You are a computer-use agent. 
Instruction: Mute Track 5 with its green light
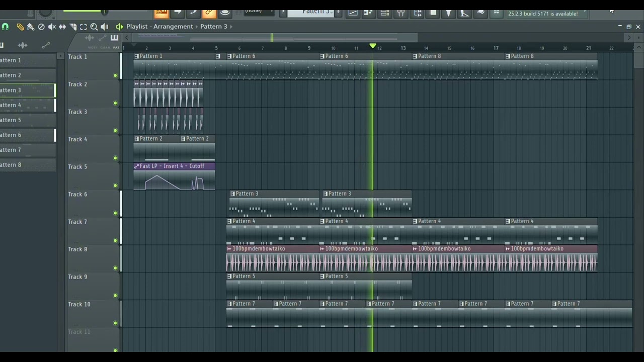[x=115, y=186]
